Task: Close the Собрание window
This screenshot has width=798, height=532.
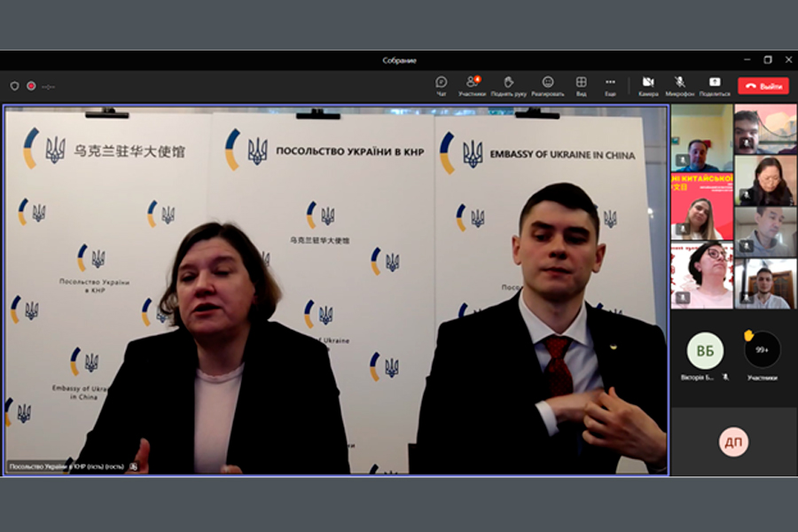Action: pos(788,59)
